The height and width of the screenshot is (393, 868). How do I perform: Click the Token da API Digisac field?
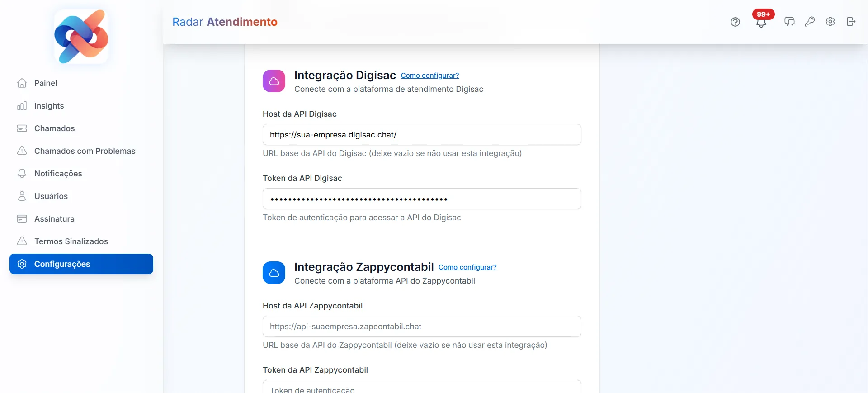[x=421, y=199]
